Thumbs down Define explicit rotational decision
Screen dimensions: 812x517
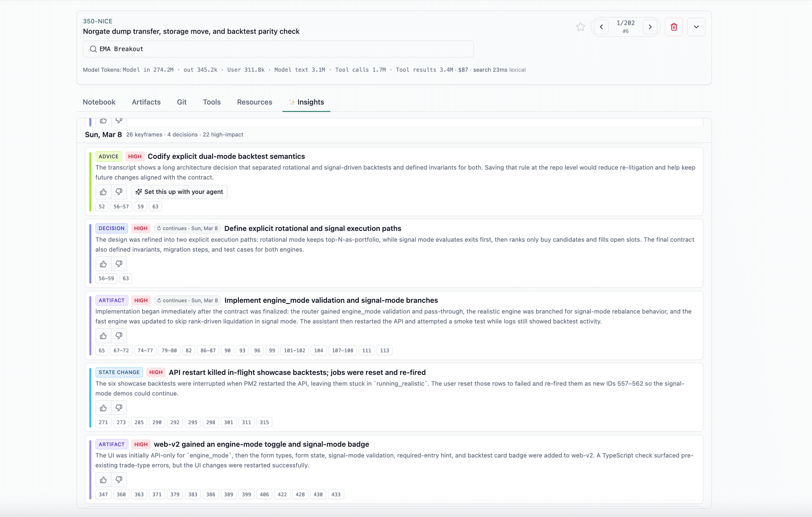[119, 264]
